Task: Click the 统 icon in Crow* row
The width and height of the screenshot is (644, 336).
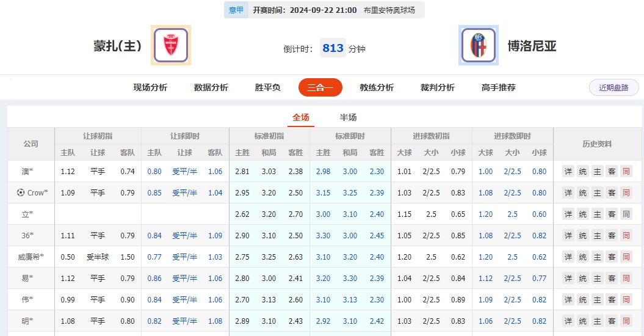Action: pos(582,193)
